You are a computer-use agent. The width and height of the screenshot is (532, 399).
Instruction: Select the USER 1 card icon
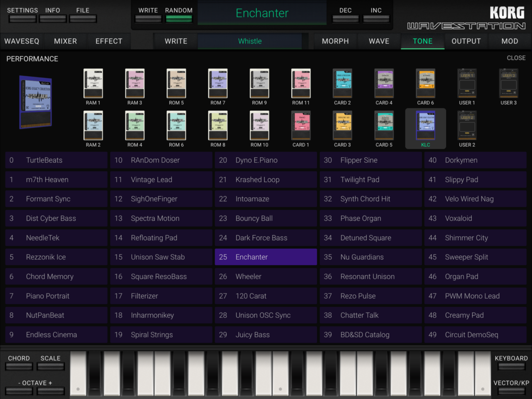467,84
